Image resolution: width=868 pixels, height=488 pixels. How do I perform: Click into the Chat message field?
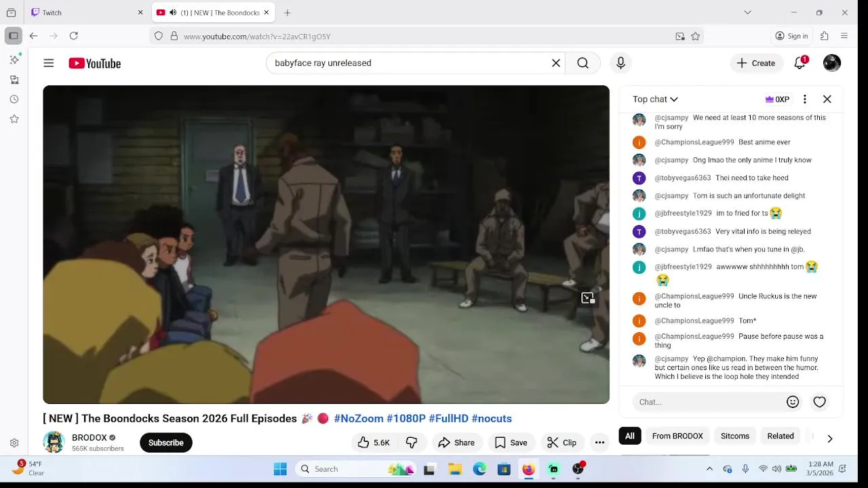pos(707,402)
